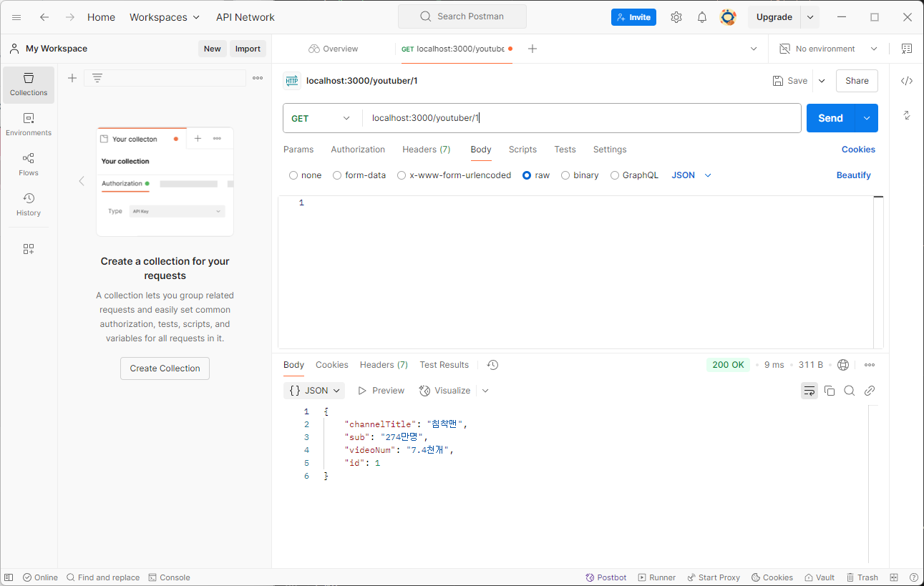Expand the Save options arrow
This screenshot has height=586, width=924.
click(x=822, y=81)
